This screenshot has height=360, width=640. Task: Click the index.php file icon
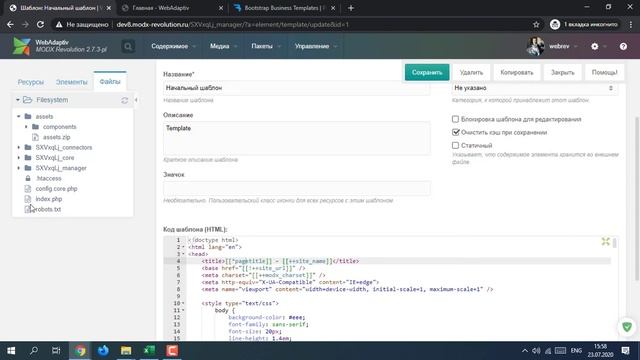pyautogui.click(x=28, y=199)
